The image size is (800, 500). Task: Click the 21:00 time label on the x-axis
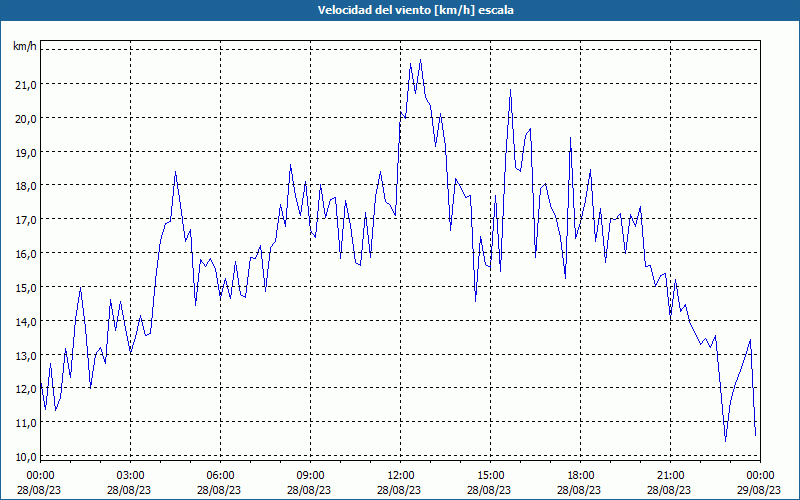tap(670, 476)
